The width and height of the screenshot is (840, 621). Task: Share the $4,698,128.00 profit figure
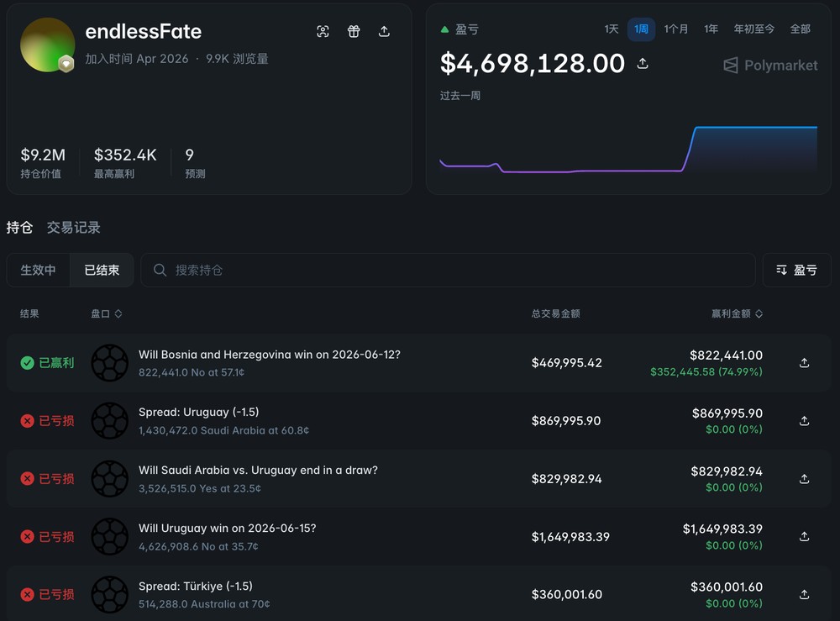[x=643, y=63]
